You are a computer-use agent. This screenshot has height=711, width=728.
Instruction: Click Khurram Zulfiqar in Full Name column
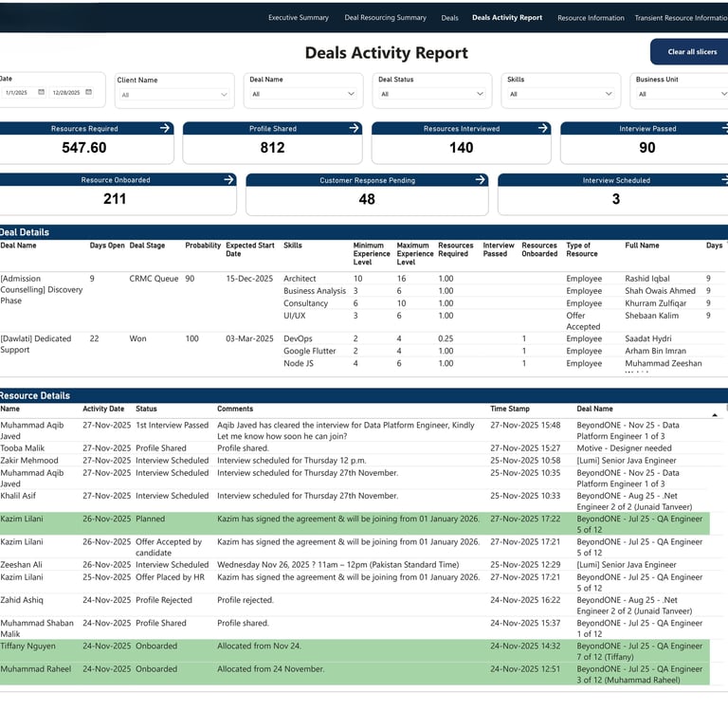point(655,303)
